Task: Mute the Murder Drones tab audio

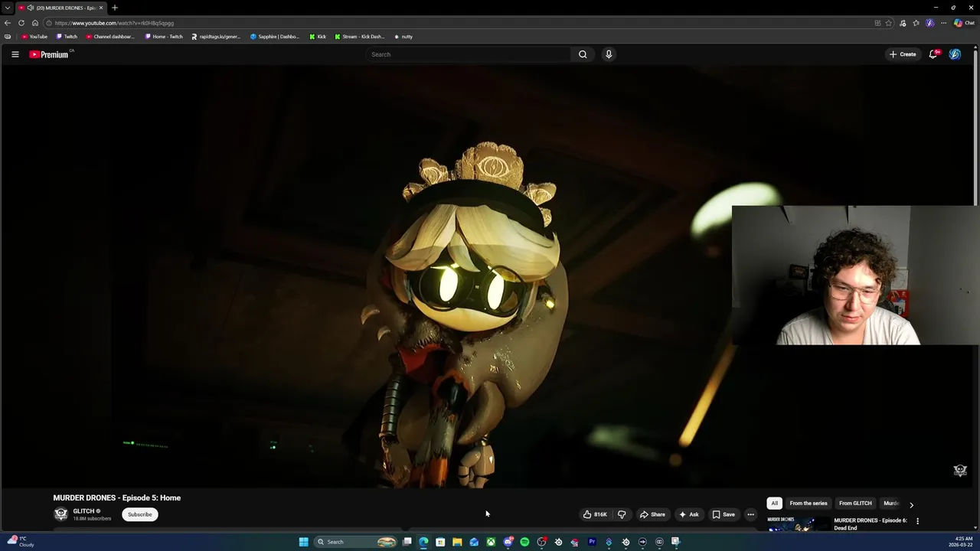Action: [31, 8]
